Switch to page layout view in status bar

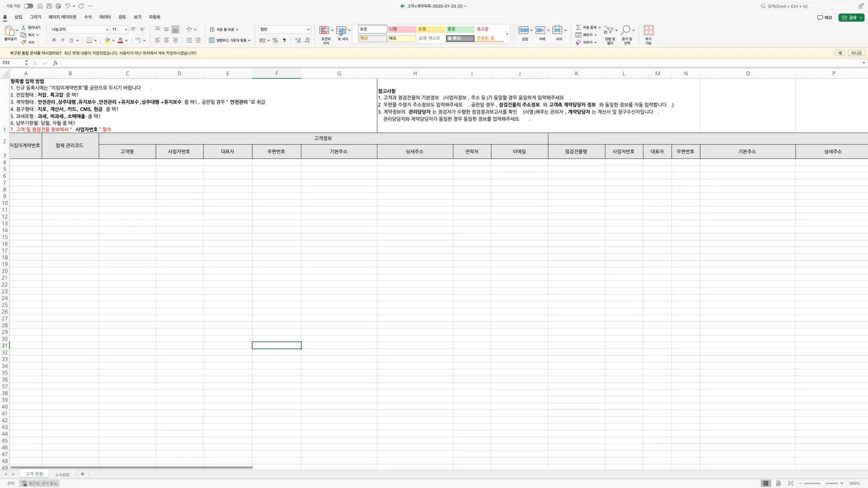coord(778,483)
